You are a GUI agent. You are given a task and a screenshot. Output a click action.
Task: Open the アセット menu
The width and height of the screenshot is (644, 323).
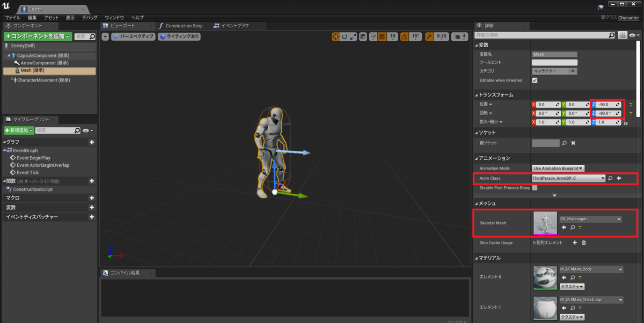point(52,18)
